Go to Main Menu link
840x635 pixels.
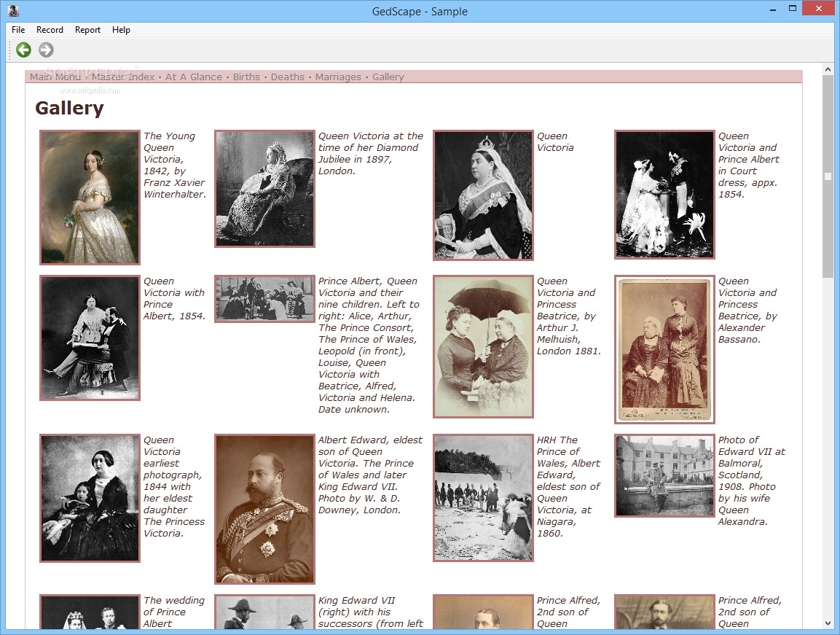(x=55, y=77)
